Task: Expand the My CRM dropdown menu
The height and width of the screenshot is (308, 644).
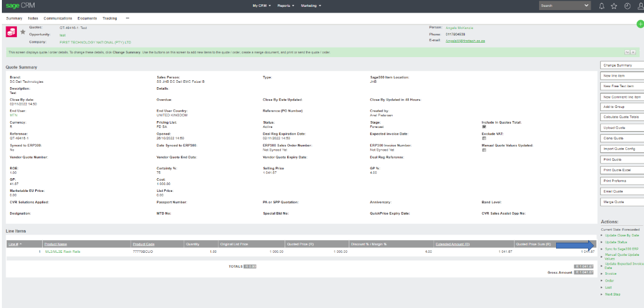Action: click(261, 6)
